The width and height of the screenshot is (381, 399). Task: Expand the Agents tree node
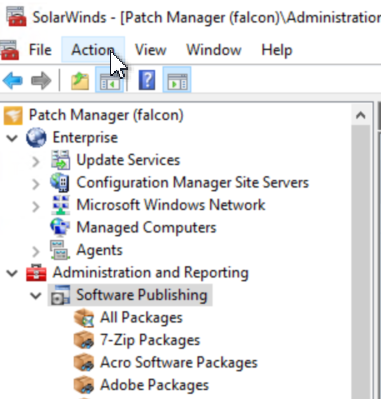(x=36, y=251)
